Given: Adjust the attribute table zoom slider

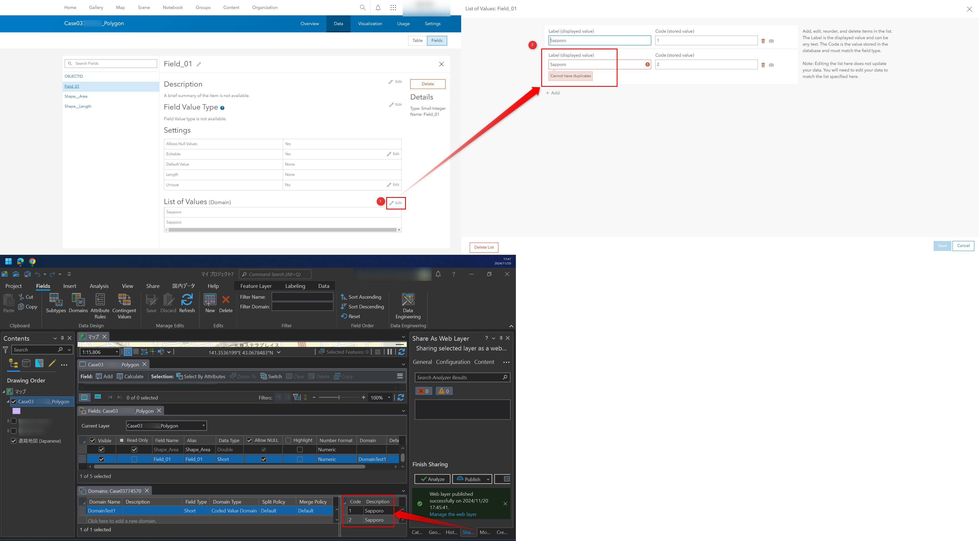Looking at the screenshot, I should pyautogui.click(x=339, y=398).
